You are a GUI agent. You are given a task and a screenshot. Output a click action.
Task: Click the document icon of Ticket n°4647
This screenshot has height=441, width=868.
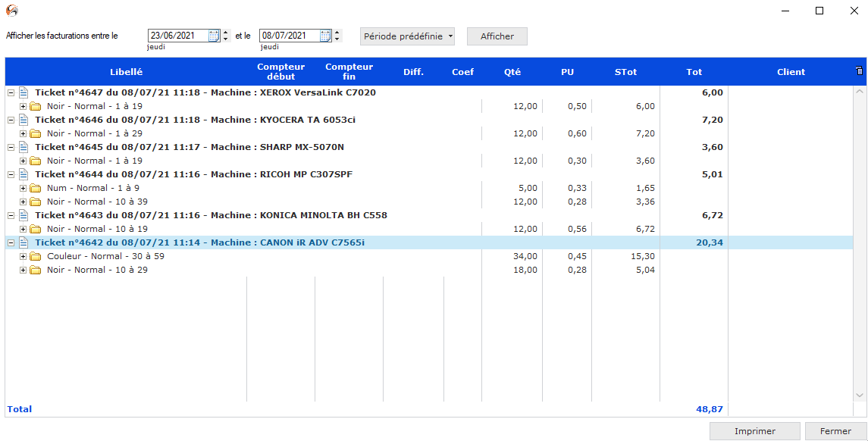[x=24, y=92]
